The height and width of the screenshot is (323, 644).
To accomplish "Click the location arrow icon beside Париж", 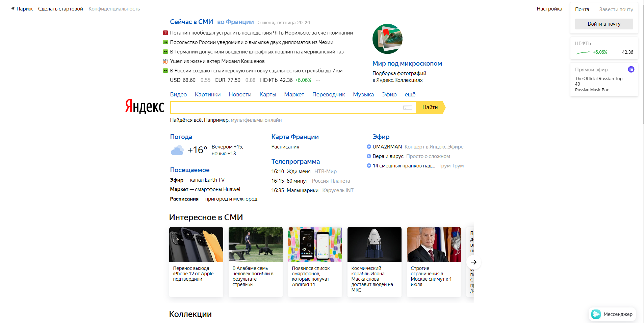I will 13,8.
